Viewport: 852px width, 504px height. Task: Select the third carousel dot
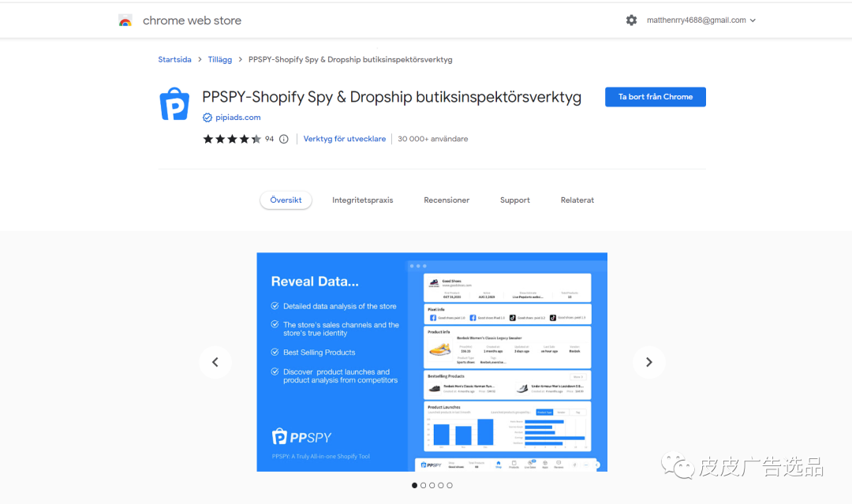(x=432, y=486)
